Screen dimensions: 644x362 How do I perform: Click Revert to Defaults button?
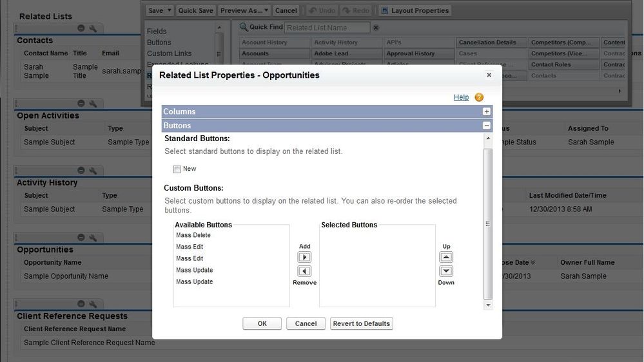click(x=362, y=323)
